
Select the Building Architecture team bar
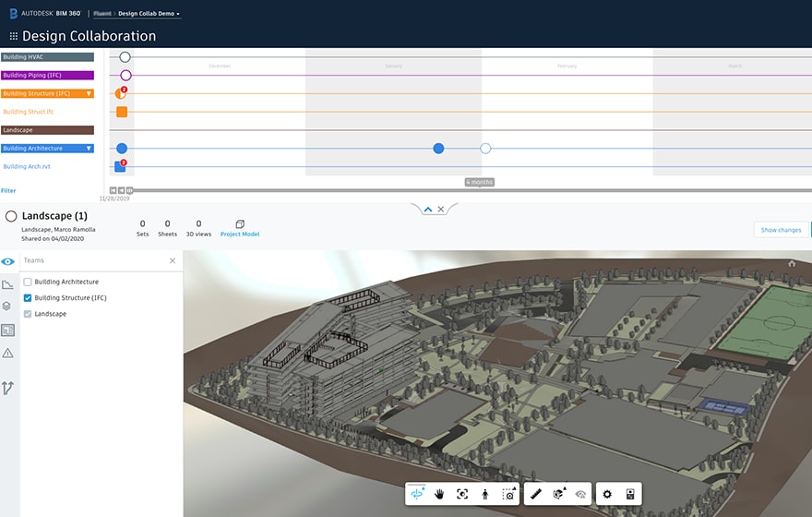tap(47, 148)
